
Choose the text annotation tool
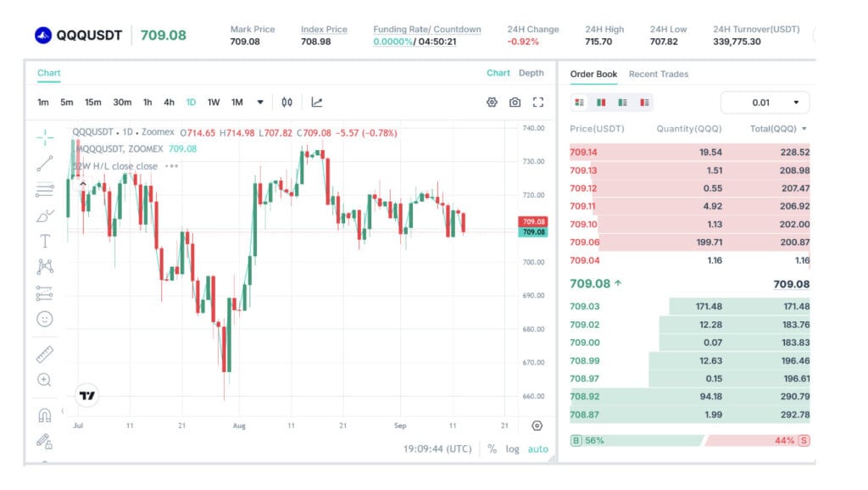pyautogui.click(x=45, y=242)
